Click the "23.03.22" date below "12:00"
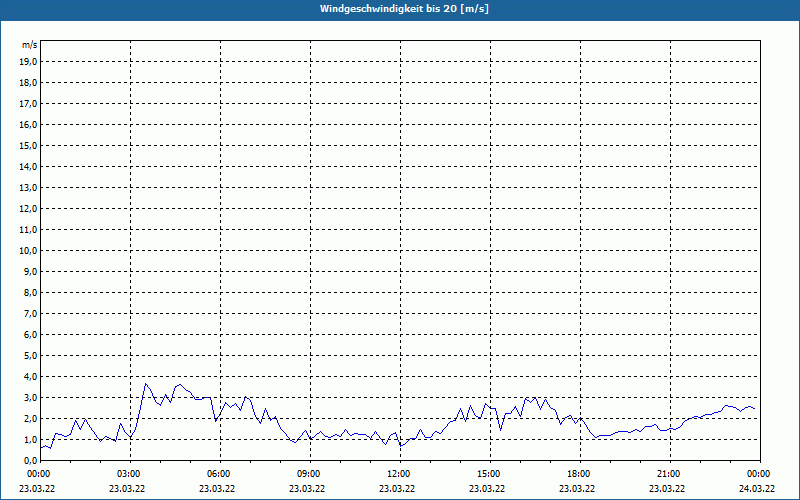Image resolution: width=800 pixels, height=500 pixels. point(397,489)
